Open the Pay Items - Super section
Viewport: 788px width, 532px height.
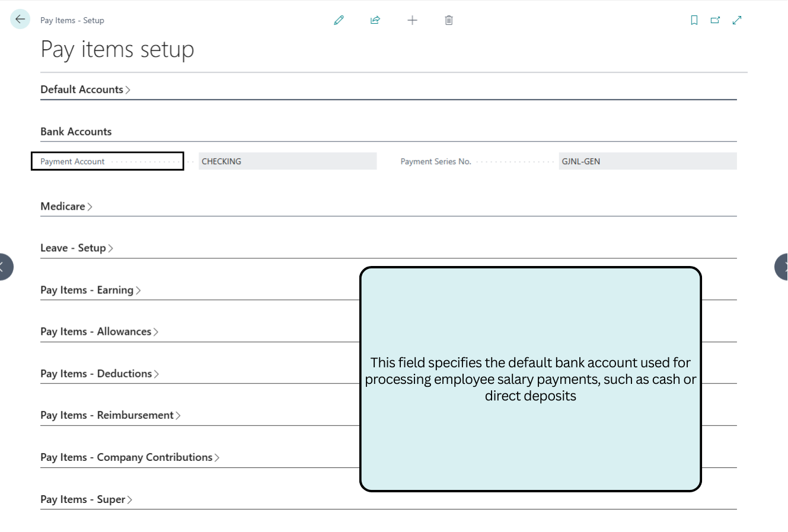[86, 499]
